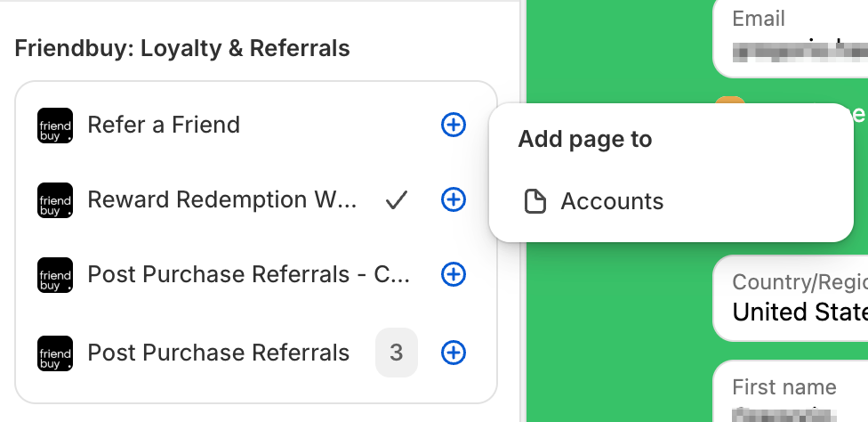
Task: Click the Post Purchase Referrals label text
Action: (219, 353)
